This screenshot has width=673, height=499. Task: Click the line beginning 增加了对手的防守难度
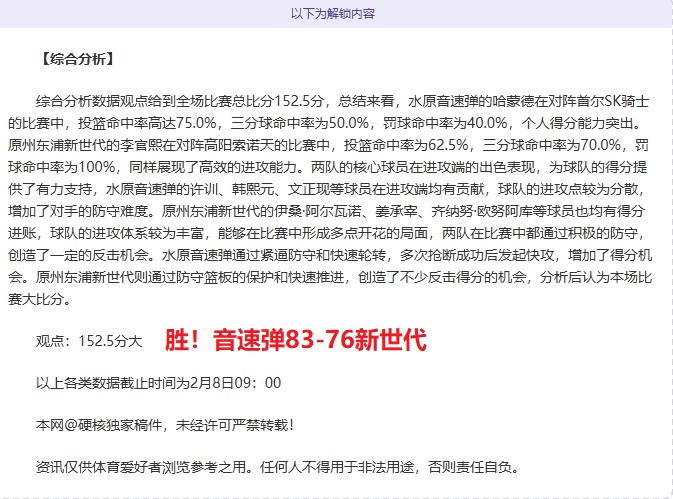(x=326, y=211)
